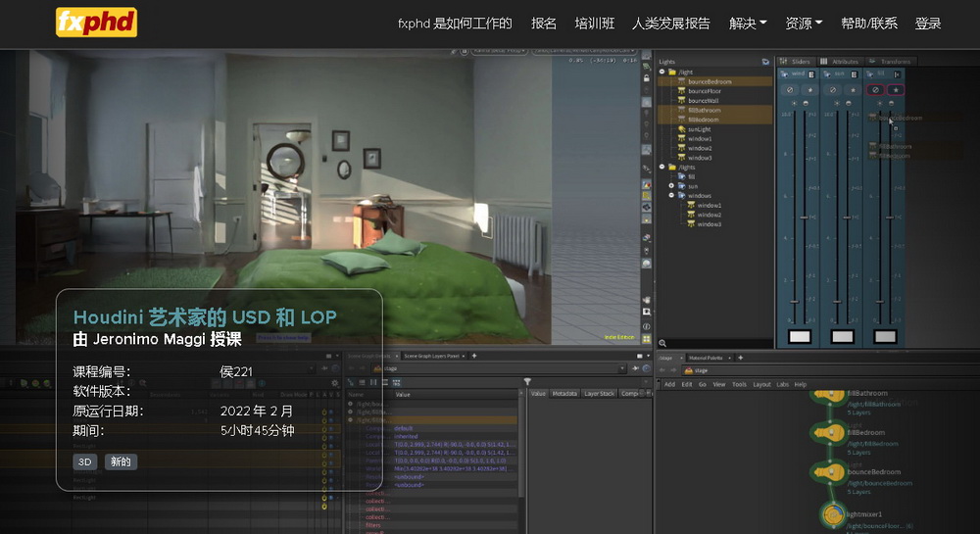Select the bounceBedroom bulb node in network
Viewport: 980px width, 534px height.
[829, 473]
